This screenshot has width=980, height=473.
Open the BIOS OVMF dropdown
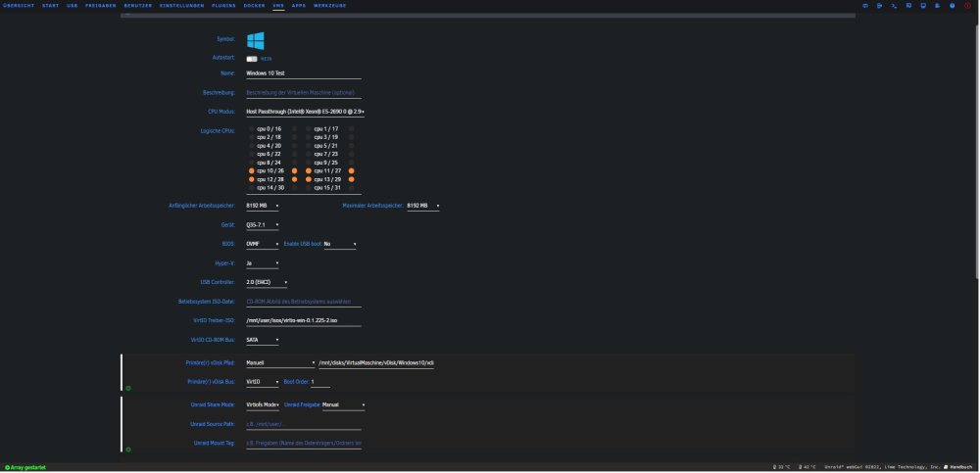pos(262,244)
